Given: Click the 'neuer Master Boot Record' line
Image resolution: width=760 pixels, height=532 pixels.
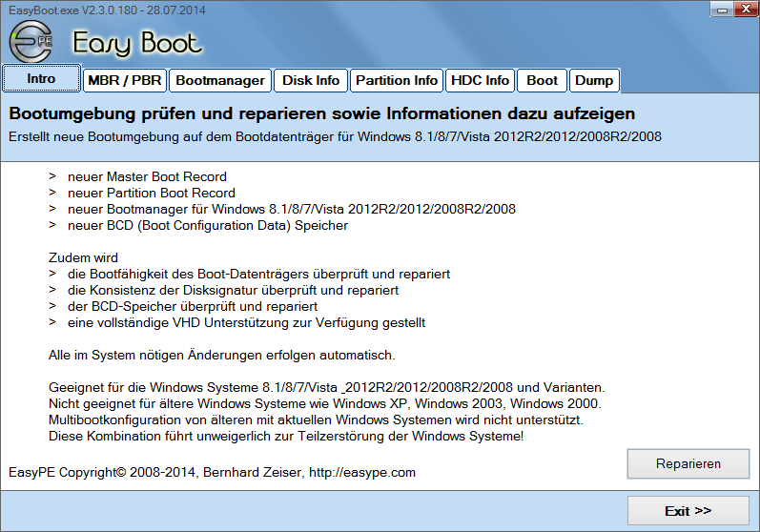Looking at the screenshot, I should click(x=147, y=176).
